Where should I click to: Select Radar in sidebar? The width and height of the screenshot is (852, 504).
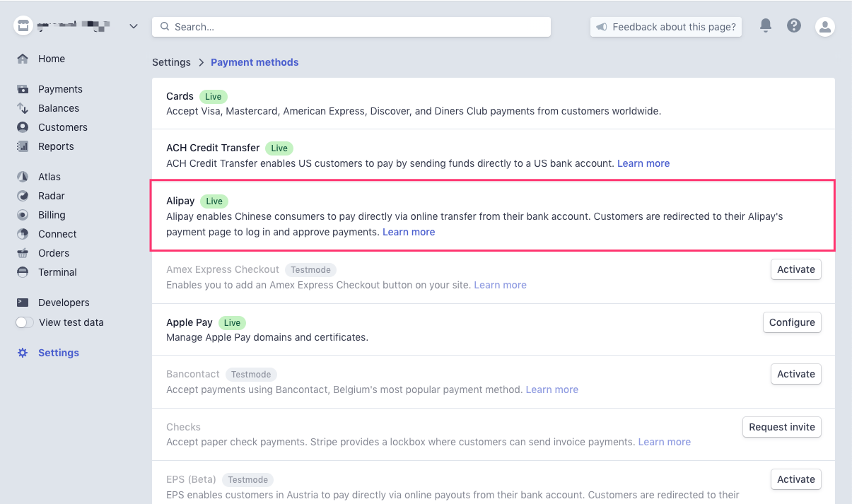click(52, 196)
